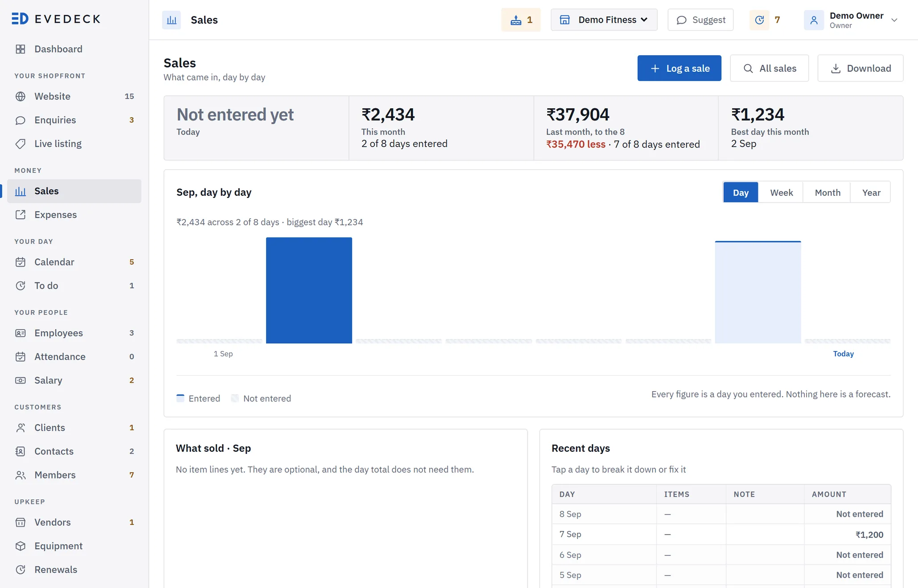Open To do clock icon

click(20, 286)
